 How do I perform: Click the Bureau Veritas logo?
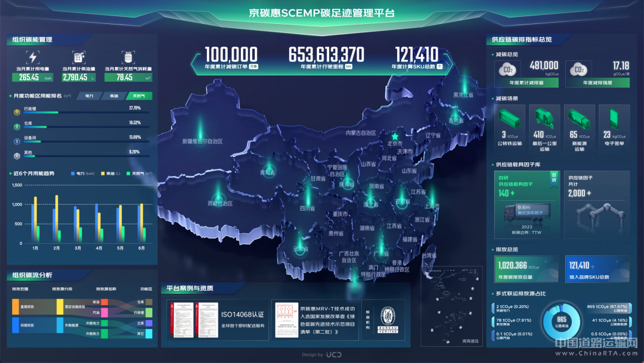click(388, 320)
